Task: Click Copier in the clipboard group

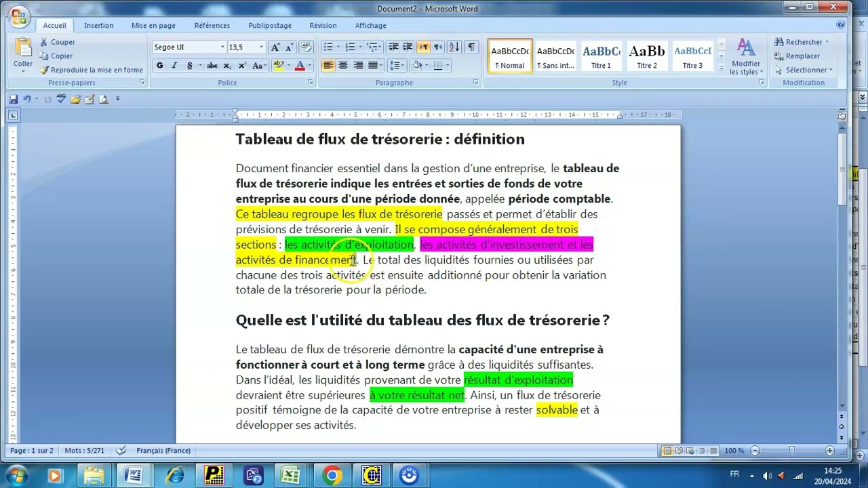Action: point(56,56)
